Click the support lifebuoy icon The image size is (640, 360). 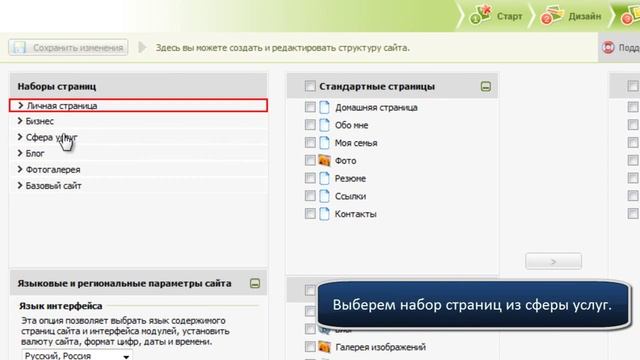pos(608,48)
